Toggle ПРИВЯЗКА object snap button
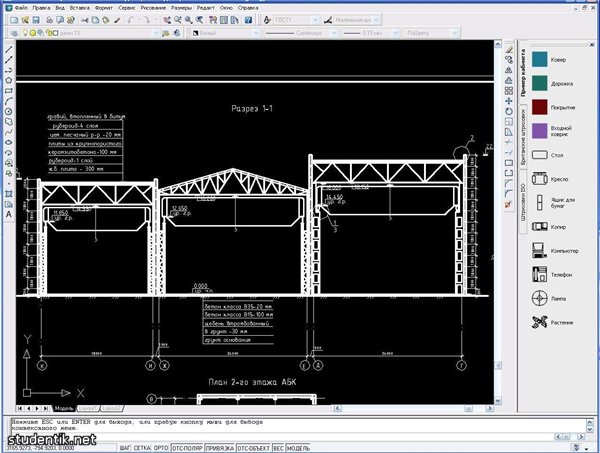This screenshot has width=600, height=453. pos(220,448)
